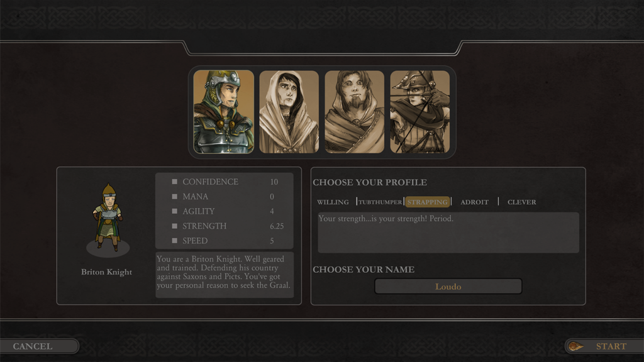Viewport: 644px width, 362px height.
Task: Choose the hooded monk character portrait
Action: click(x=289, y=112)
